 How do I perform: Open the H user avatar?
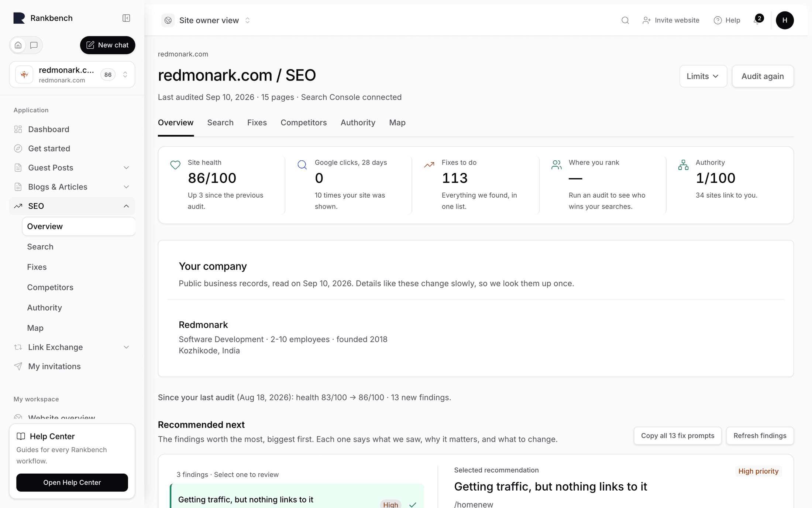coord(785,20)
